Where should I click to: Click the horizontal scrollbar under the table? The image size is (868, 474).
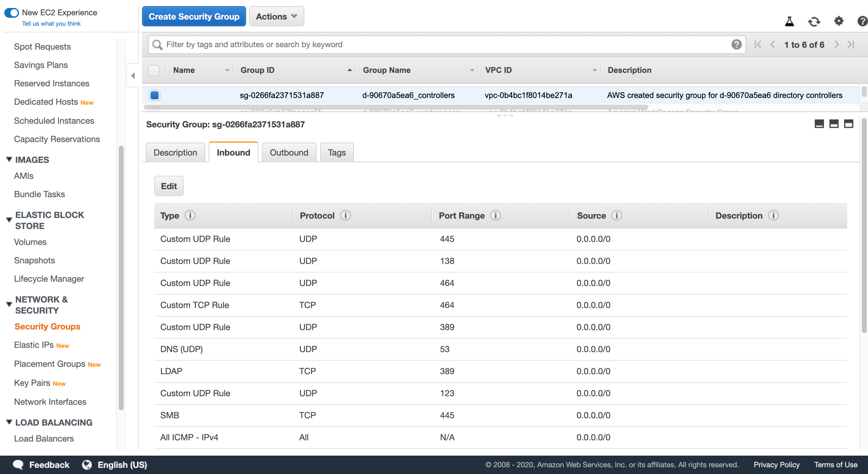pos(395,107)
